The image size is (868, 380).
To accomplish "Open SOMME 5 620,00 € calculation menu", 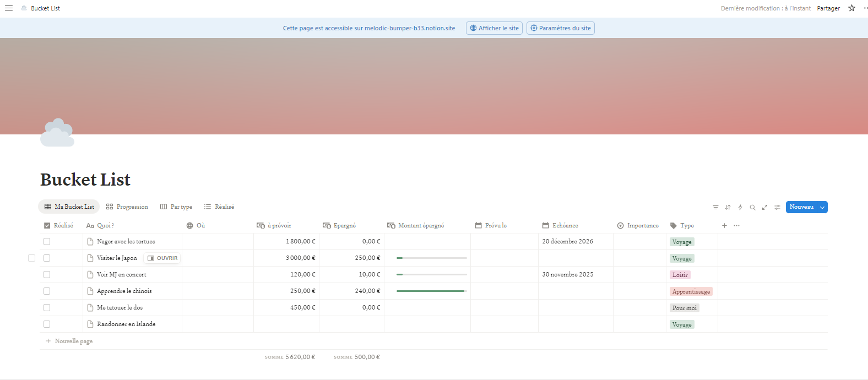I will [x=290, y=357].
